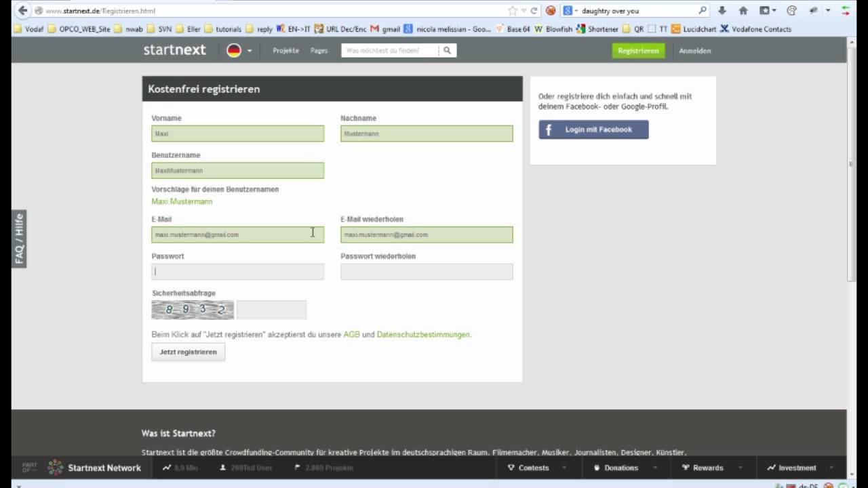The height and width of the screenshot is (488, 868).
Task: Open the EN->IT bookmark
Action: tap(293, 29)
